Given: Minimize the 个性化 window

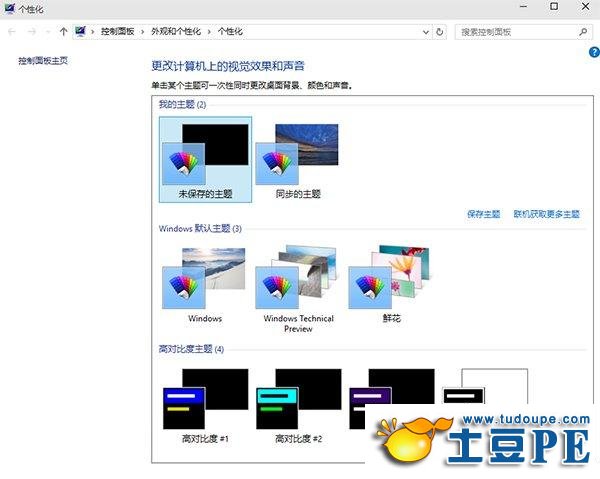Looking at the screenshot, I should [524, 7].
